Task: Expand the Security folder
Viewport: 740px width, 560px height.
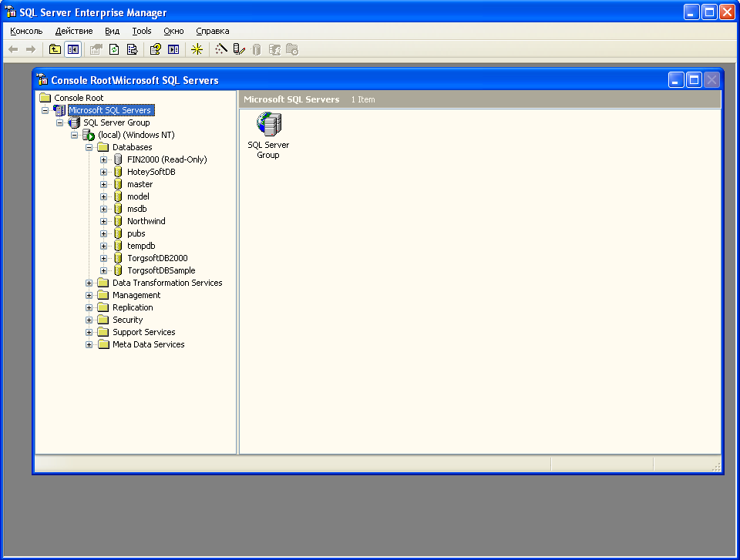Action: click(x=89, y=320)
